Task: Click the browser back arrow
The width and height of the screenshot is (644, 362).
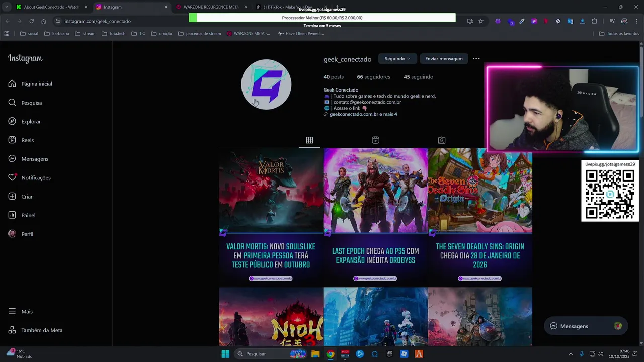Action: point(7,21)
